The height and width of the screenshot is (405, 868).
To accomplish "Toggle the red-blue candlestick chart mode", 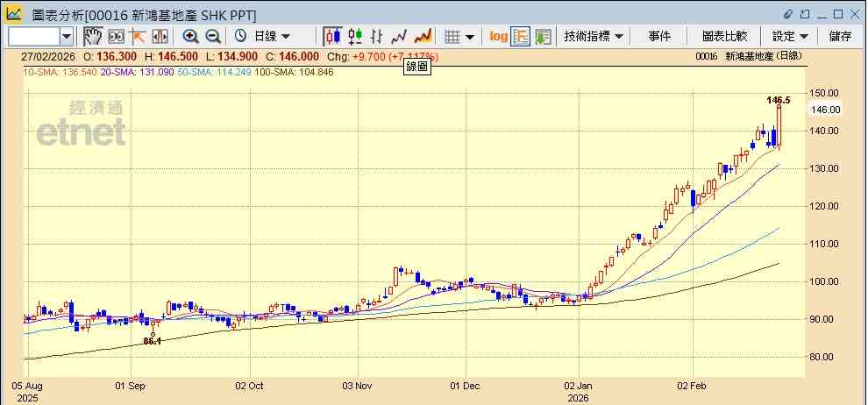I will 332,37.
